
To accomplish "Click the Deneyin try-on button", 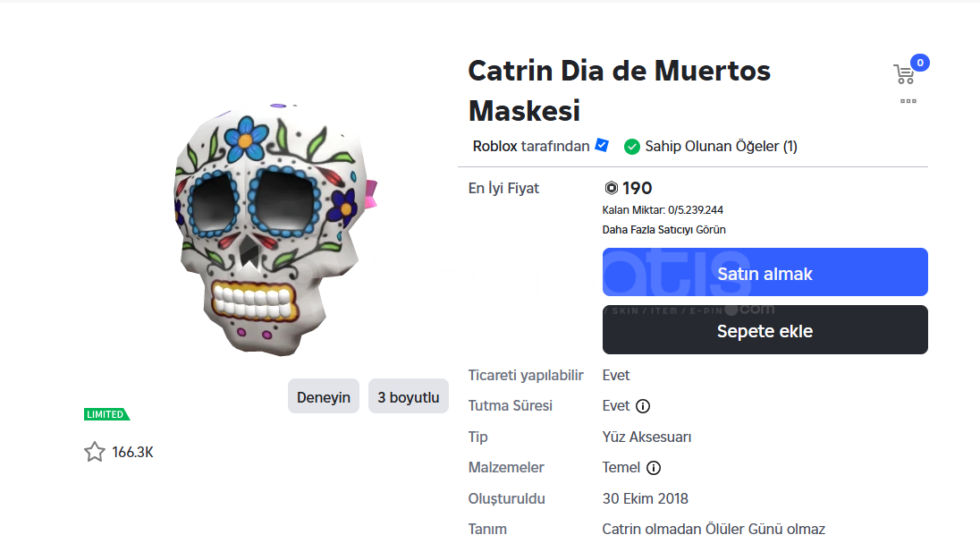I will tap(324, 396).
